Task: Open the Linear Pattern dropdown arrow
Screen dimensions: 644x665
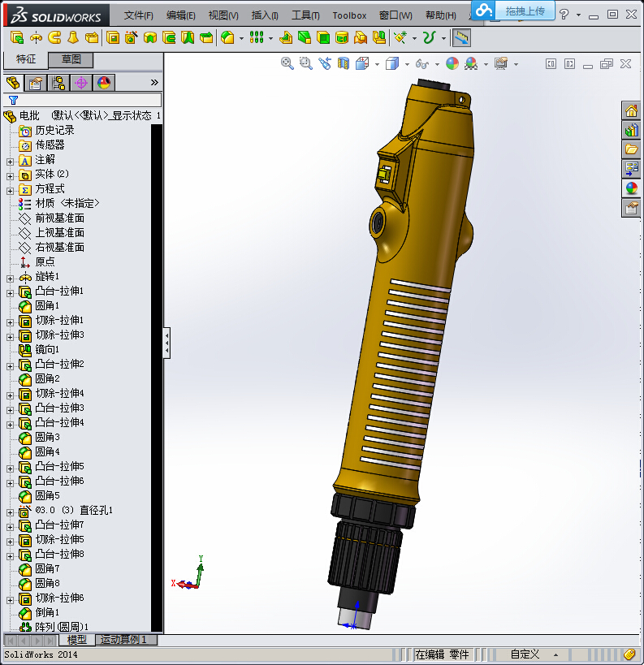Action: point(270,38)
